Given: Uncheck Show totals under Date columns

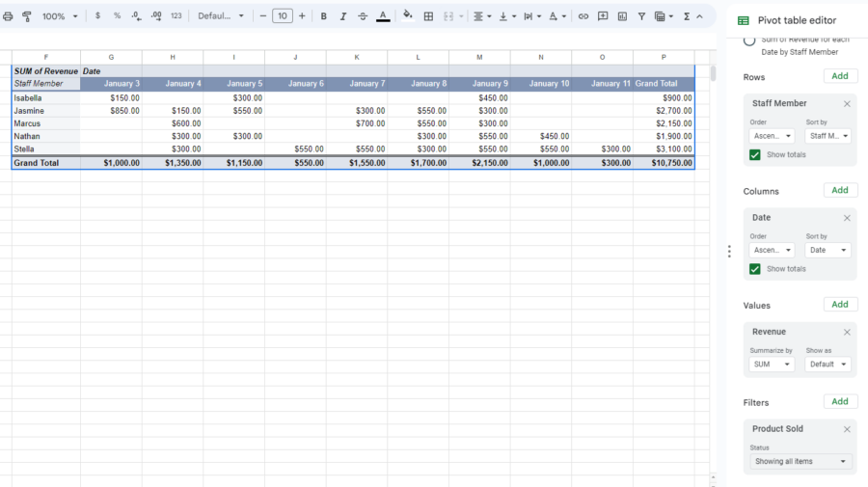Looking at the screenshot, I should tap(755, 269).
